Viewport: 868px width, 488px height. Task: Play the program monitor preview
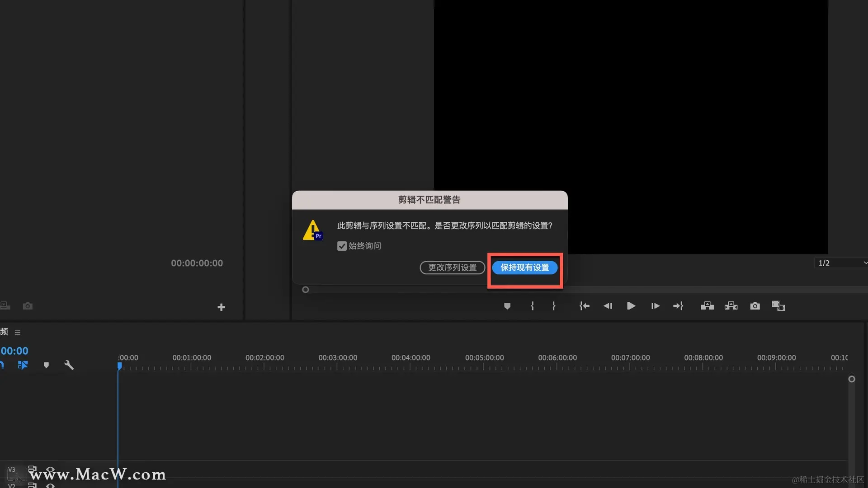click(631, 306)
